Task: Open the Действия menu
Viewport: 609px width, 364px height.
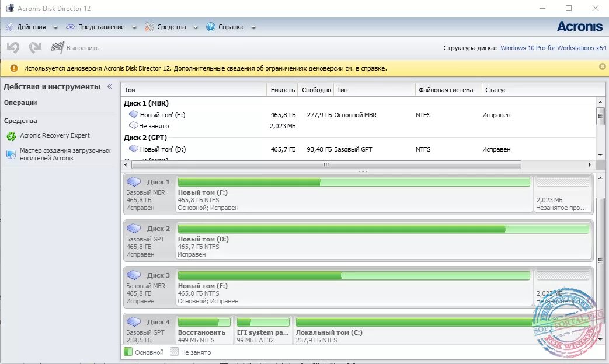Action: point(32,27)
